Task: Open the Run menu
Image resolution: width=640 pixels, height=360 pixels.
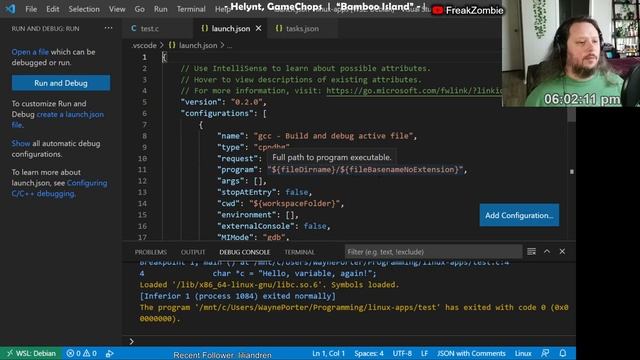Action: click(x=160, y=9)
